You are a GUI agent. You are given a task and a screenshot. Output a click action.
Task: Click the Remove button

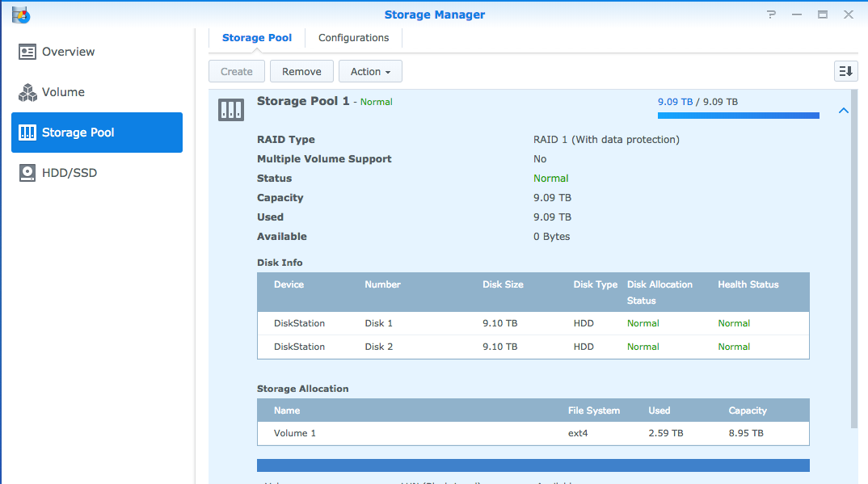pyautogui.click(x=301, y=71)
